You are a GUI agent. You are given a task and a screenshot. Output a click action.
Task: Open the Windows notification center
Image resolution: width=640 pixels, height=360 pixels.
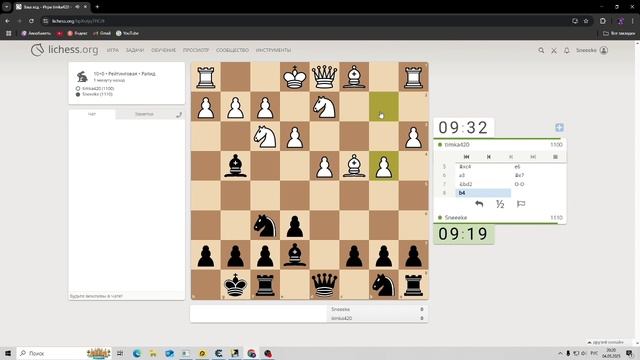tap(629, 353)
